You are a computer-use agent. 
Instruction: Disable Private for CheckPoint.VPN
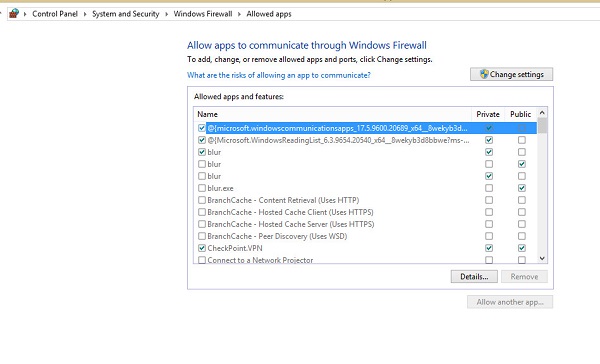489,248
